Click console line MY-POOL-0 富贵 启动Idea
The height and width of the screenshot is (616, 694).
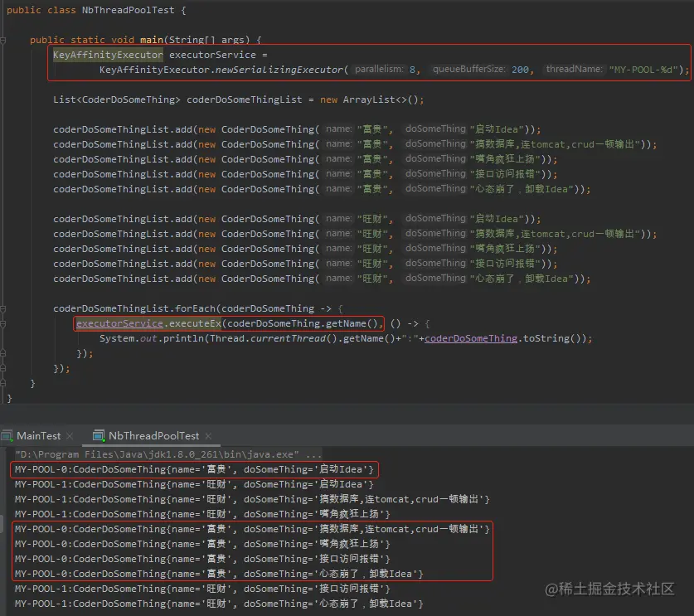pos(194,469)
